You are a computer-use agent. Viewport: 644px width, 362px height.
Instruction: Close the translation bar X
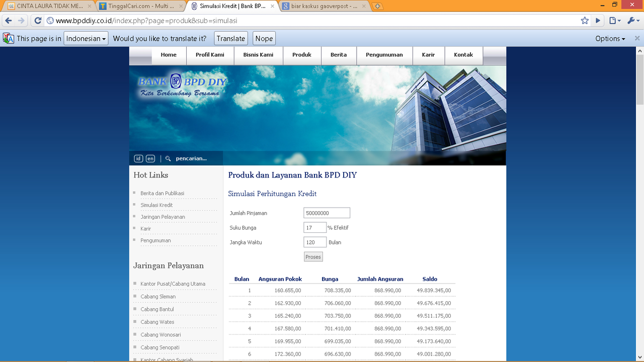coord(637,38)
